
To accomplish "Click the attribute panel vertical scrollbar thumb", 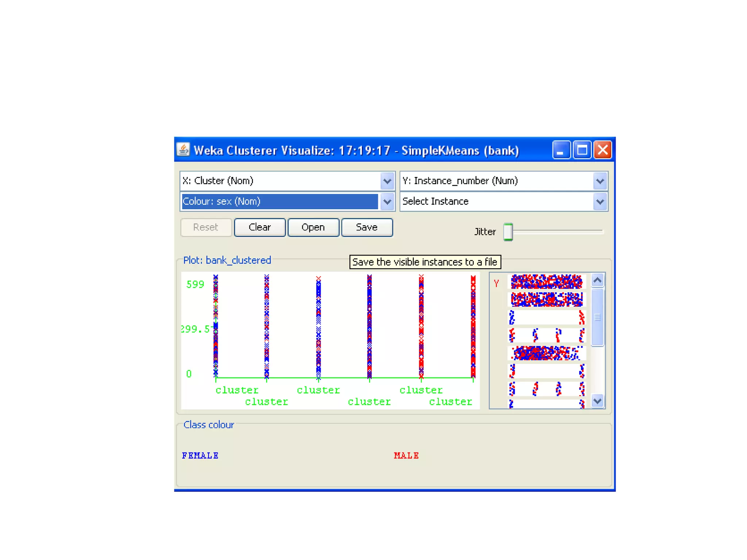I will click(x=597, y=317).
